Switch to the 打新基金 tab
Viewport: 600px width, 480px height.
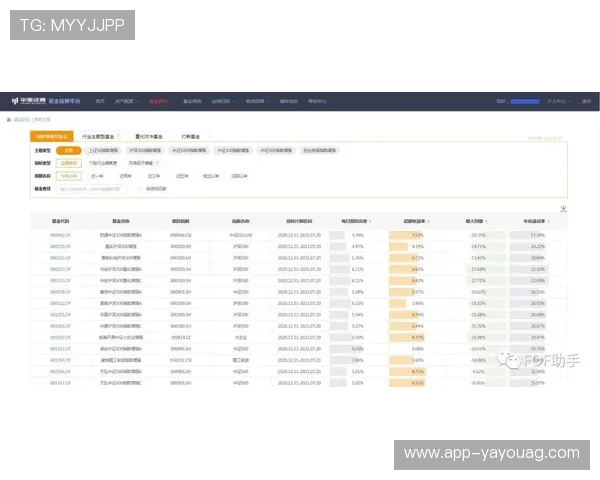[x=191, y=136]
